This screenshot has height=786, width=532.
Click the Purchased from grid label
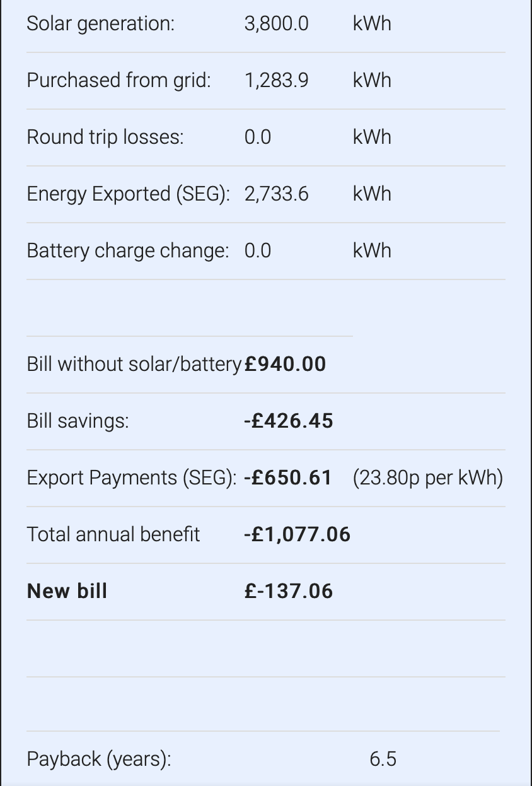tap(119, 81)
